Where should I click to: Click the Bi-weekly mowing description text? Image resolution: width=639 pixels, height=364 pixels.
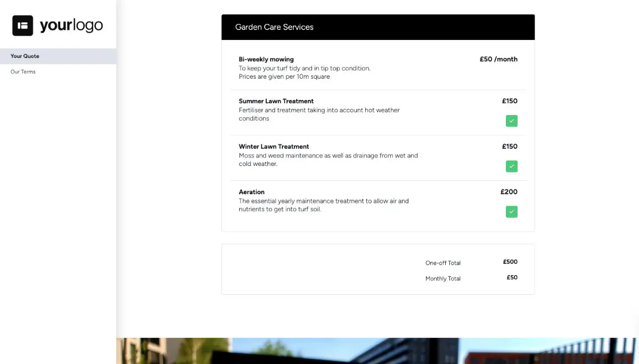click(304, 72)
